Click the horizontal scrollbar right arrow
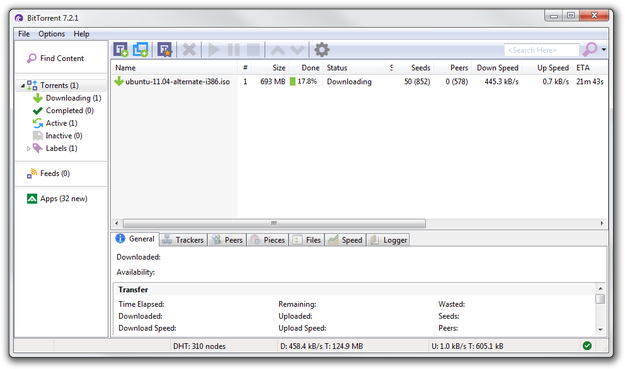625x369 pixels. tap(602, 223)
